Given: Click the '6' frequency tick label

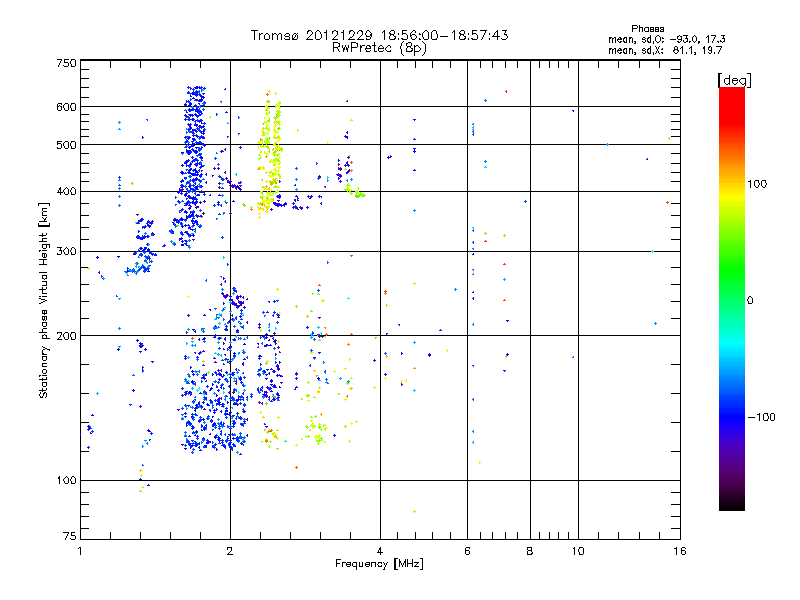Looking at the screenshot, I should point(467,551).
